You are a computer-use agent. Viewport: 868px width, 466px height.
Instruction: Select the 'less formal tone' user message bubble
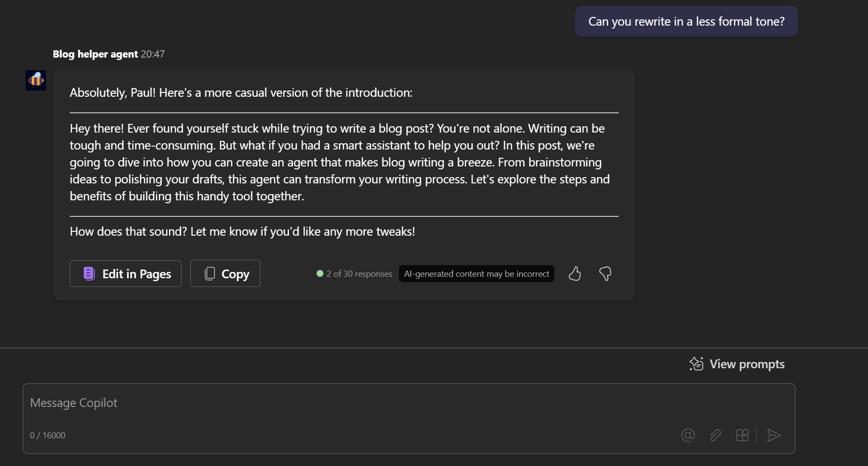coord(686,21)
